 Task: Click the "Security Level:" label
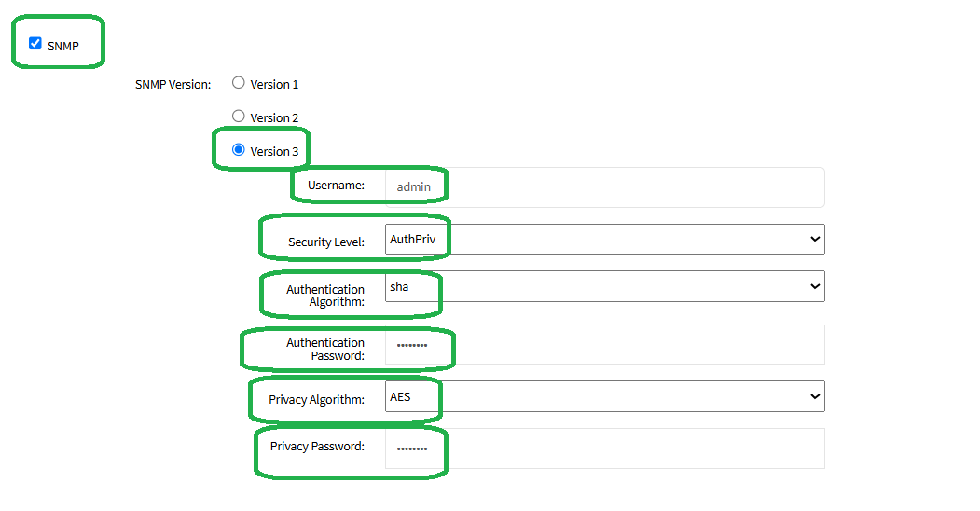[x=325, y=242]
